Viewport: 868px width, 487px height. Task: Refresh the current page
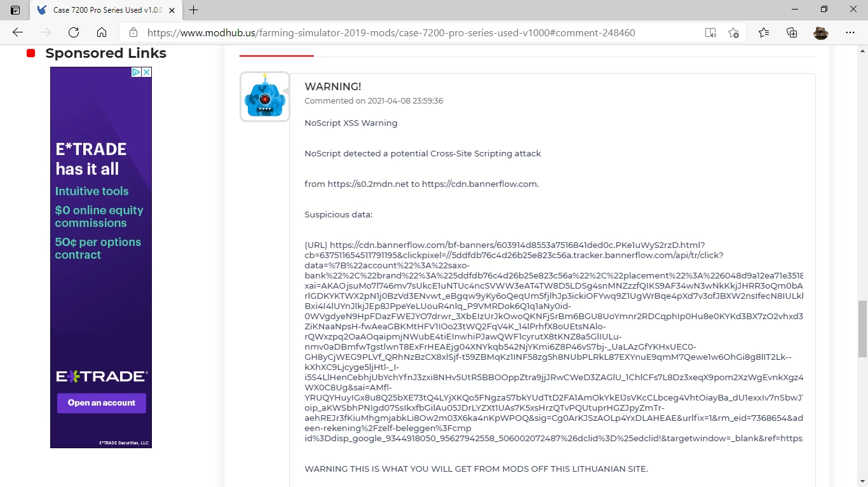(x=74, y=32)
